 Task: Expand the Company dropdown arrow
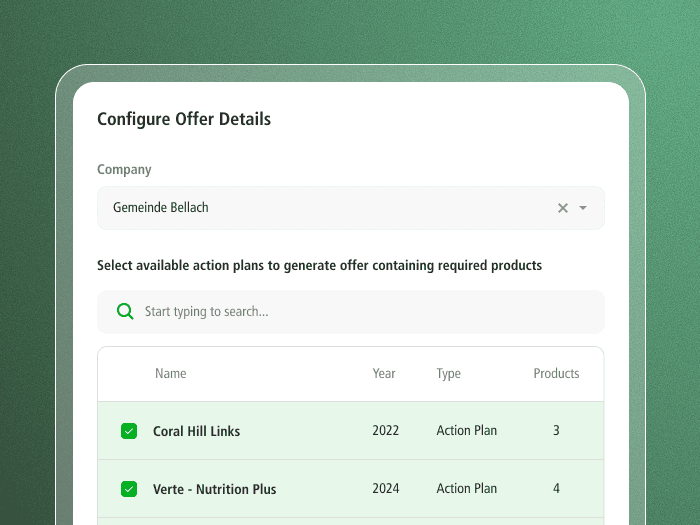(x=583, y=208)
